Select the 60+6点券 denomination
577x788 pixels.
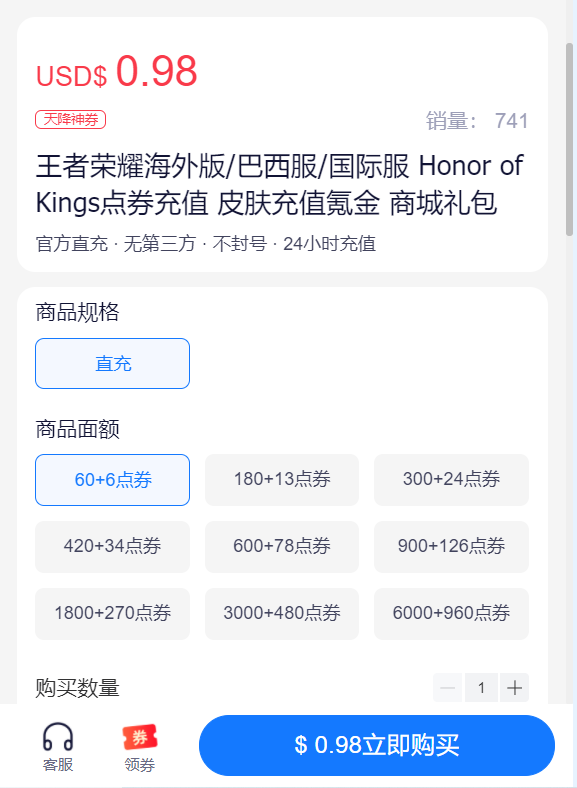coord(113,480)
